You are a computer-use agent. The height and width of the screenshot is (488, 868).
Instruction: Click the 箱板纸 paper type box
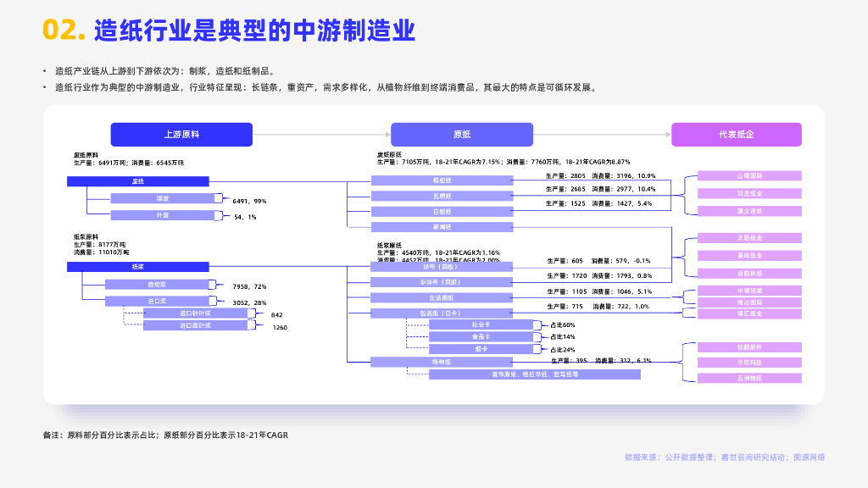coord(442,180)
